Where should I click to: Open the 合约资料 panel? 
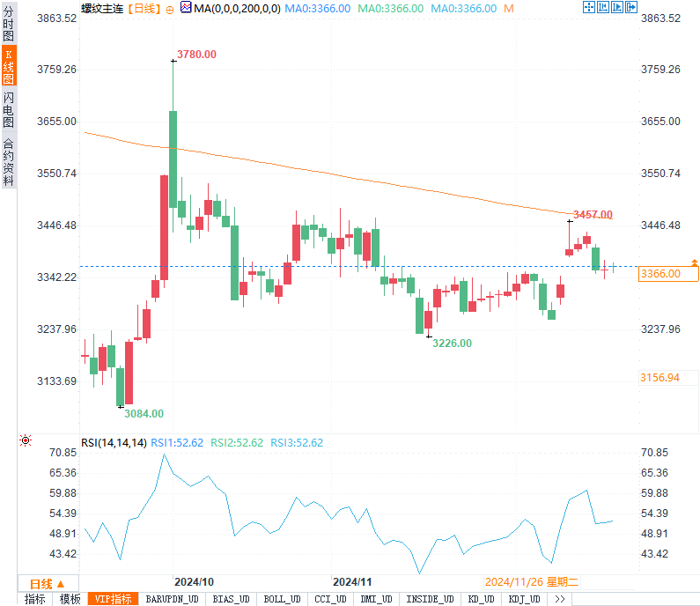point(9,162)
